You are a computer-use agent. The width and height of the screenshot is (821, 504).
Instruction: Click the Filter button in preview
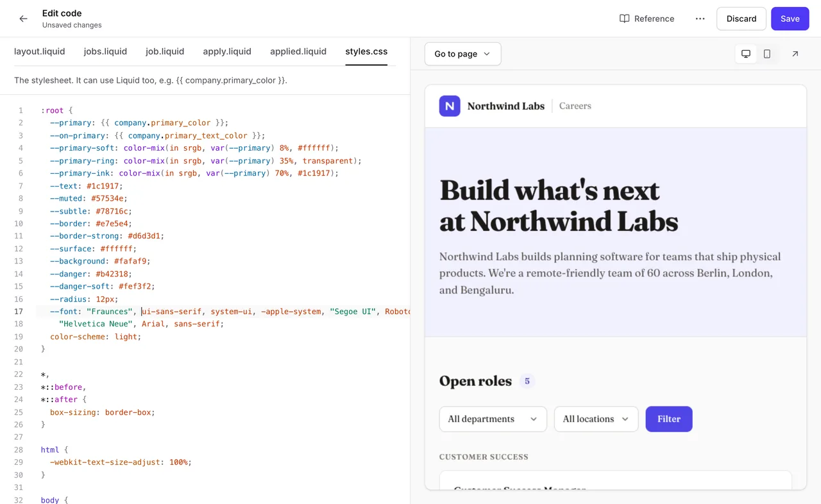pos(669,419)
